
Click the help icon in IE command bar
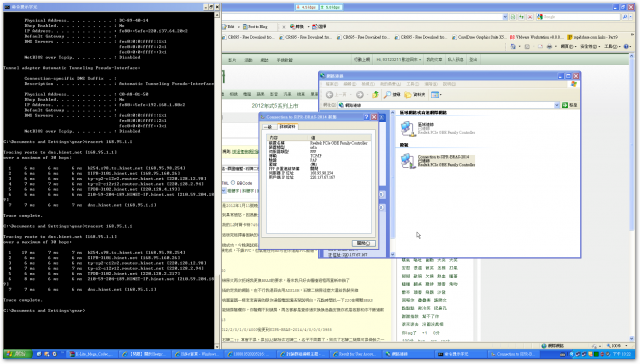coord(626,47)
